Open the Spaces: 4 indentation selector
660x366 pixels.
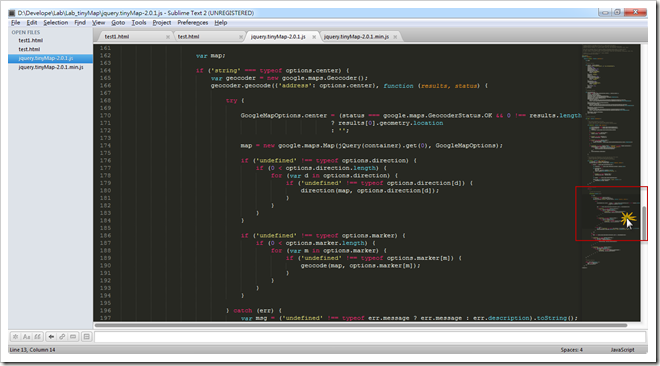click(x=572, y=350)
